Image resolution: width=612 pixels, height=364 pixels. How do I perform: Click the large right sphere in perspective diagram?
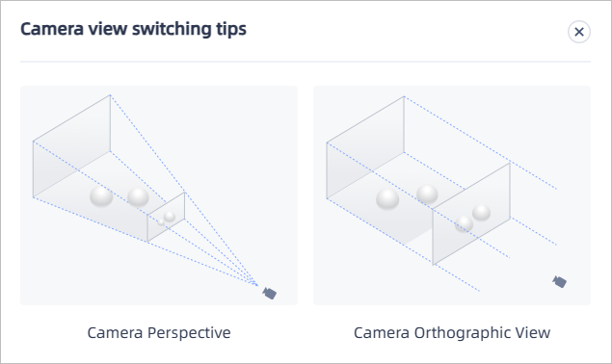pos(138,197)
